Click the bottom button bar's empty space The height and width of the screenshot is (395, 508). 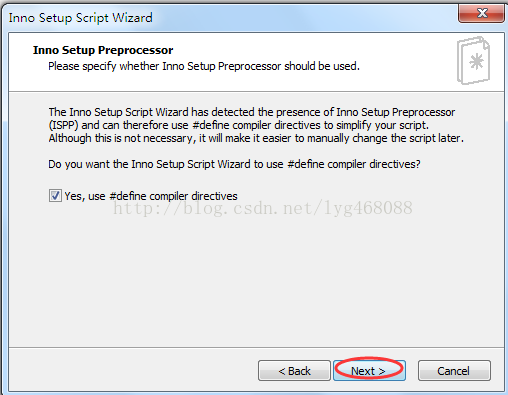(133, 370)
